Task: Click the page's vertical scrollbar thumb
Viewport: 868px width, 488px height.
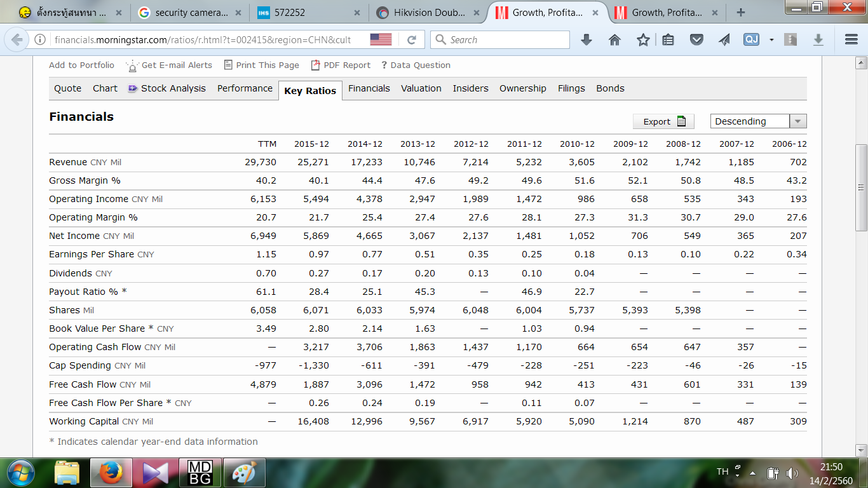Action: point(861,187)
